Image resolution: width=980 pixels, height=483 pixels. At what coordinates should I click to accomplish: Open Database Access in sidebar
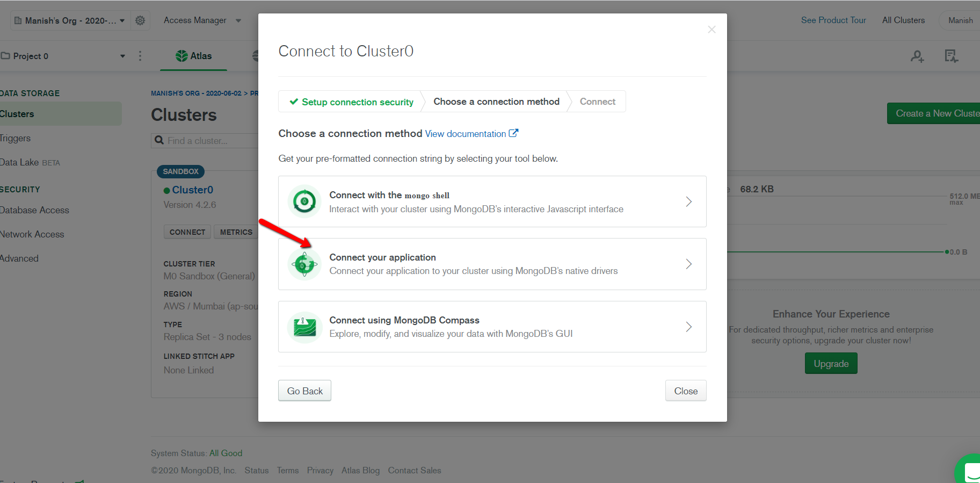tap(34, 210)
